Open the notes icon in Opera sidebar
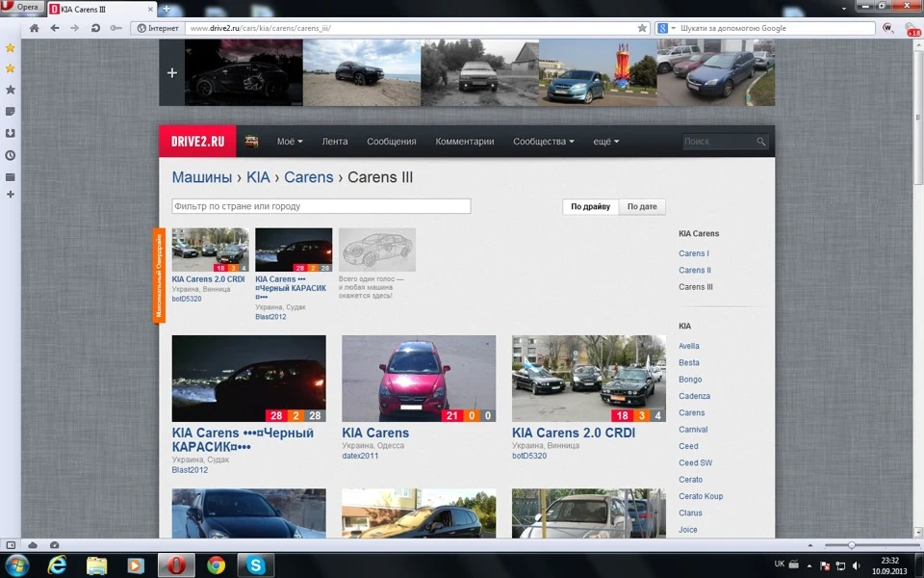 click(10, 112)
